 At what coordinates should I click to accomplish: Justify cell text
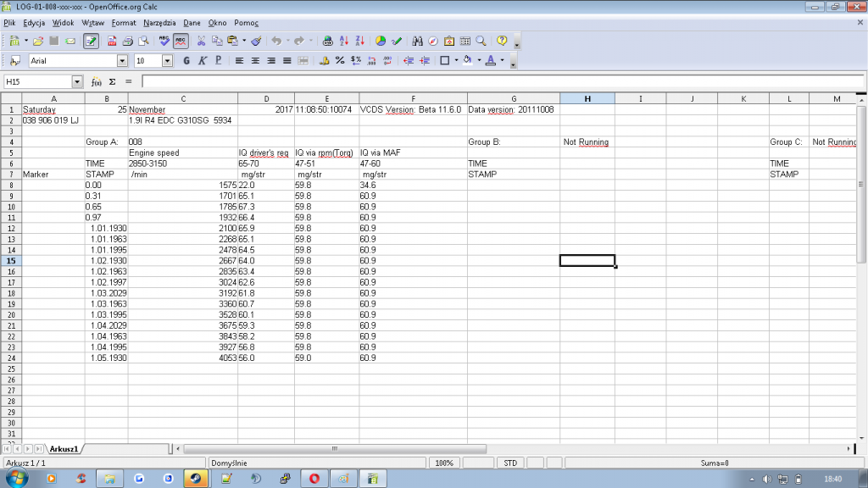click(x=287, y=61)
